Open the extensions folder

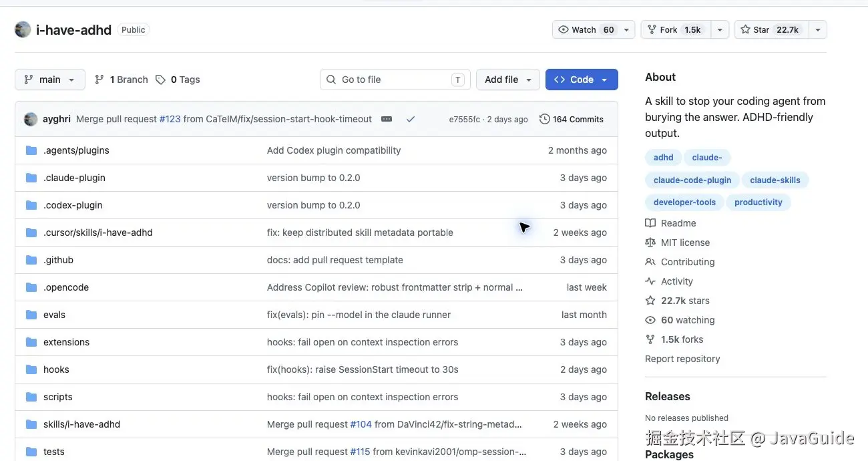66,342
